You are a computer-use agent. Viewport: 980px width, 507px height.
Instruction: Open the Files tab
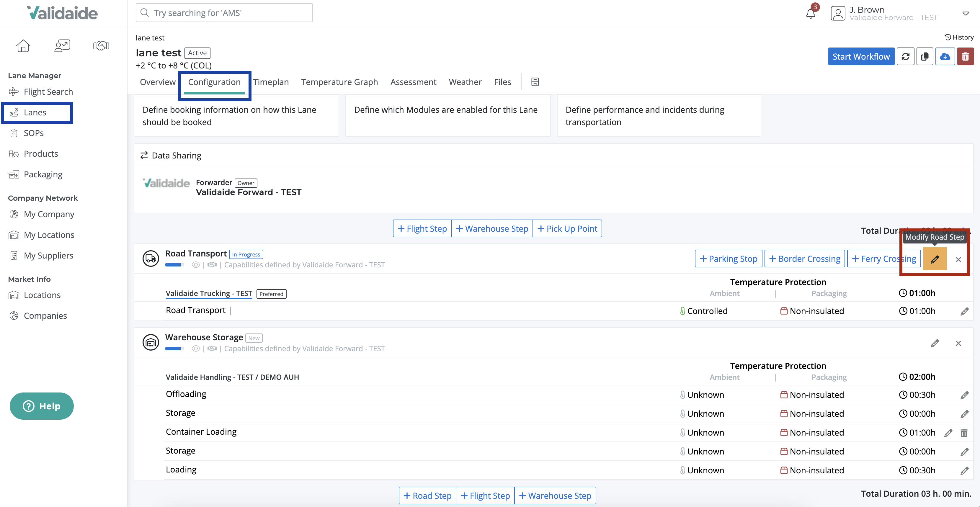[502, 82]
